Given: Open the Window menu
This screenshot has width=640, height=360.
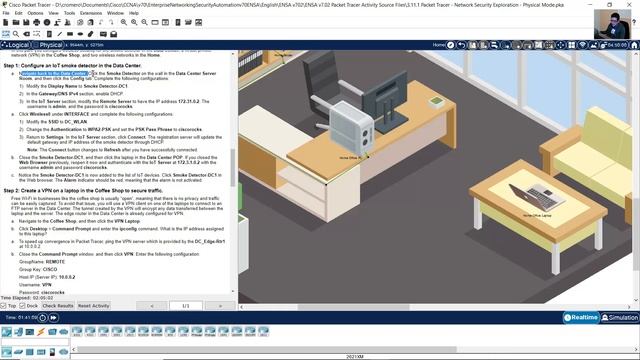Looking at the screenshot, I should [x=116, y=13].
